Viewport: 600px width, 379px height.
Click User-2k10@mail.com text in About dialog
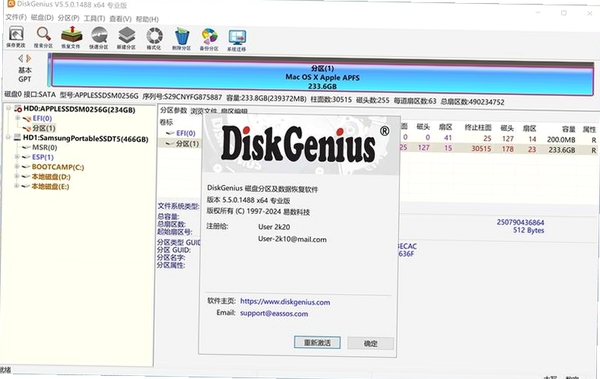[x=292, y=239]
